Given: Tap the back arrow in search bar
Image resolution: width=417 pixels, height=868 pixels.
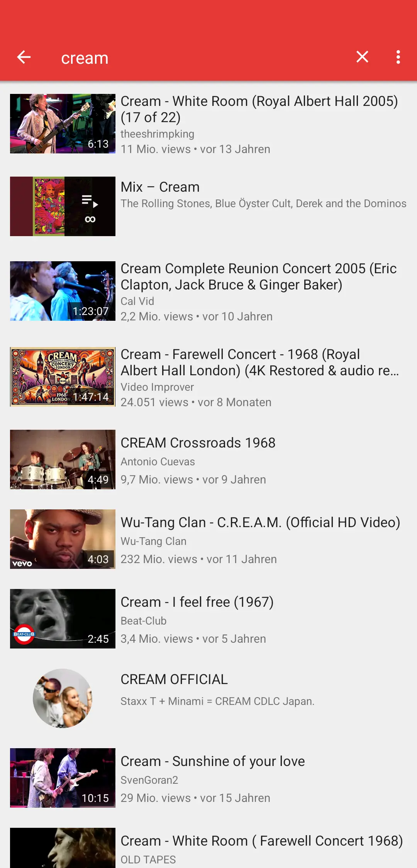Looking at the screenshot, I should (x=24, y=57).
